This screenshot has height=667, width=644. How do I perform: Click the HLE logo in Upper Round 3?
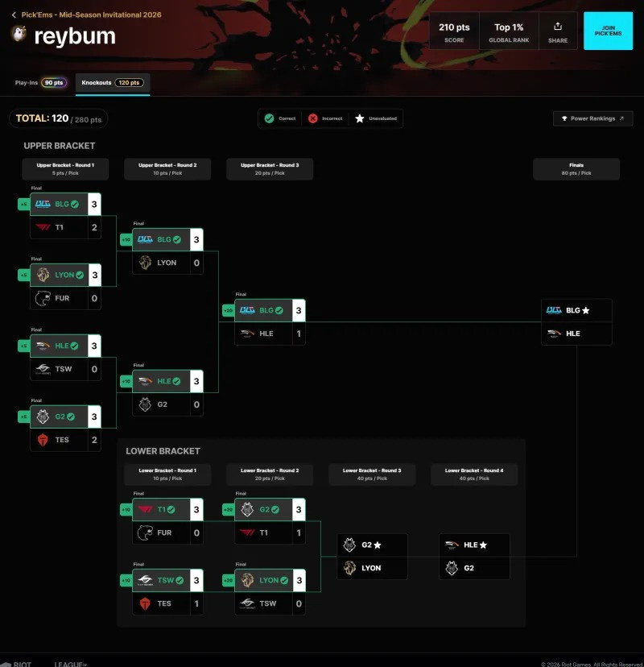247,333
